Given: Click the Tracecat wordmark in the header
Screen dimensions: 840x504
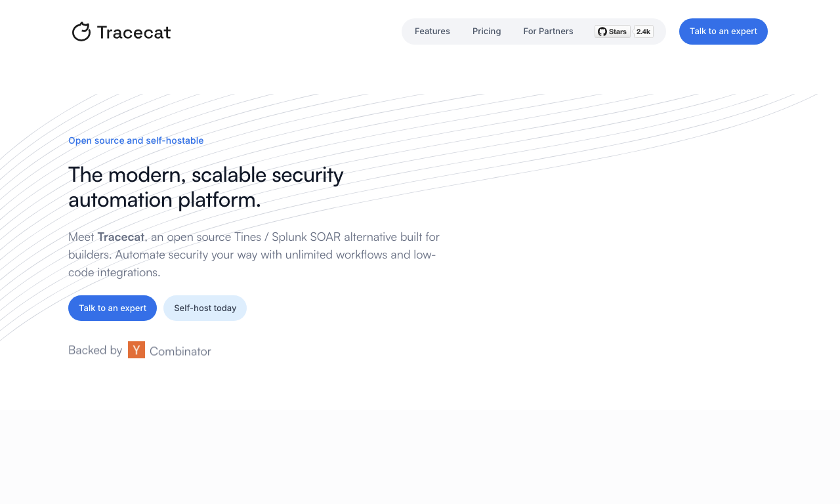Looking at the screenshot, I should 134,32.
